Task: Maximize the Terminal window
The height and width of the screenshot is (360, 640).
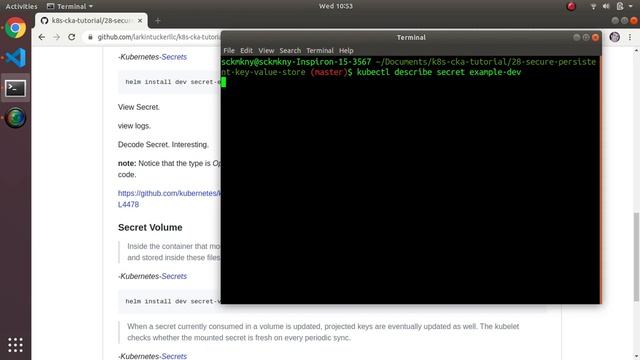Action: click(x=586, y=37)
